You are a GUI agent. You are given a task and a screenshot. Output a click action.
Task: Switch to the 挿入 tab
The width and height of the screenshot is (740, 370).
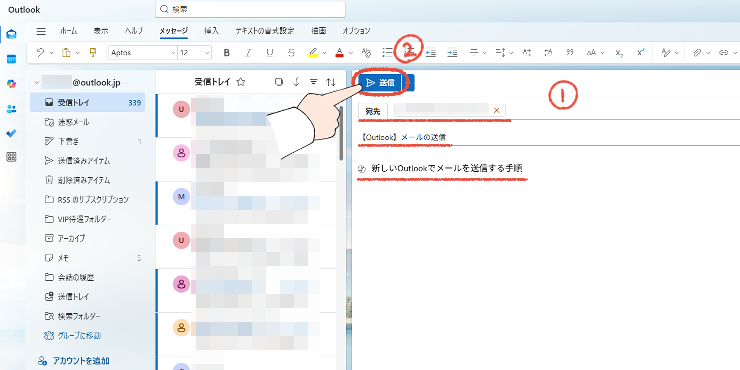pos(211,31)
